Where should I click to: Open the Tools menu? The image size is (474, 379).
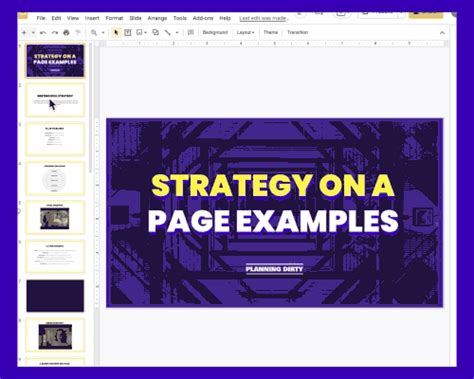pos(180,18)
